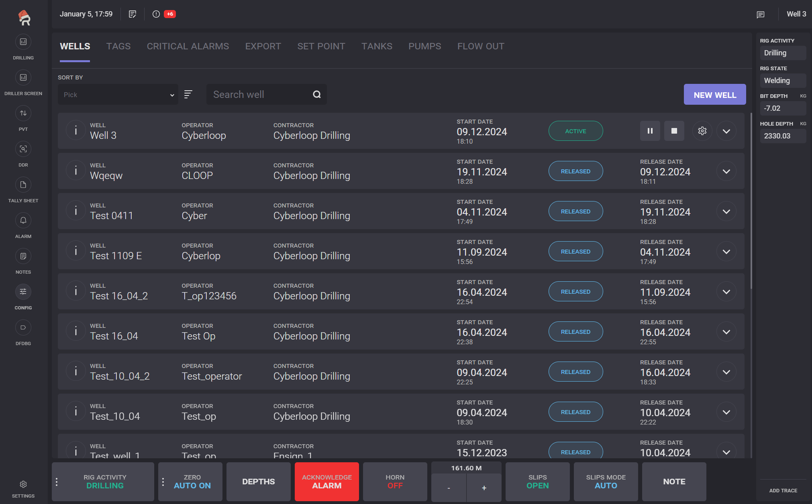The height and width of the screenshot is (504, 812).
Task: Click the sort order icon
Action: point(188,94)
